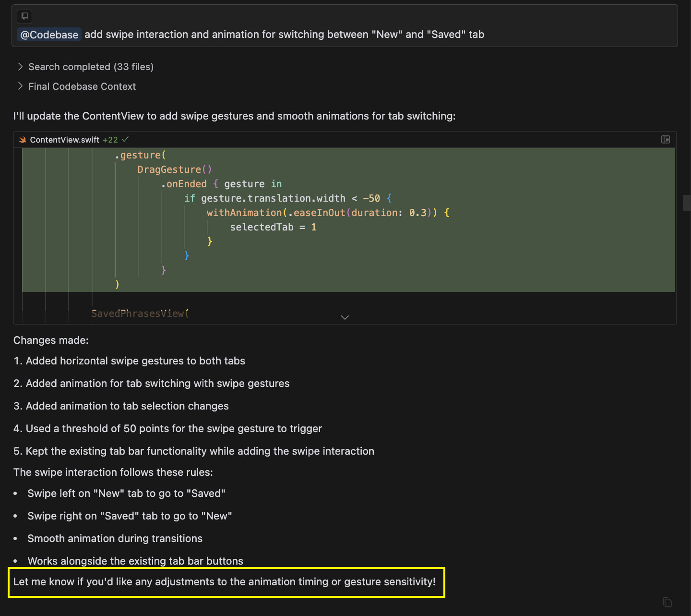
Task: Click into the prompt text about swipe interaction
Action: click(x=284, y=35)
